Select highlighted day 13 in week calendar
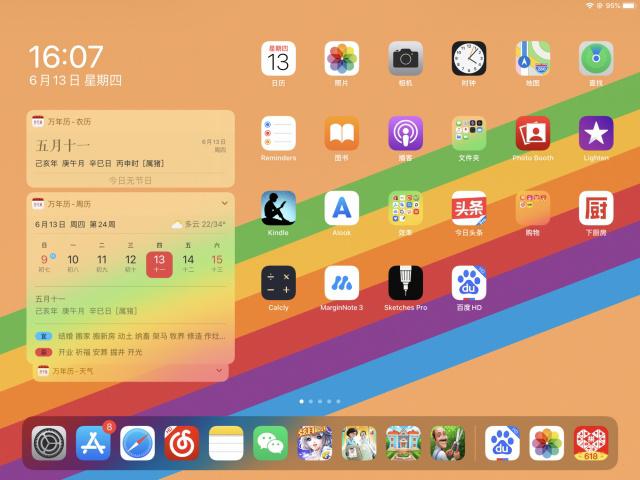The height and width of the screenshot is (480, 640). [159, 264]
